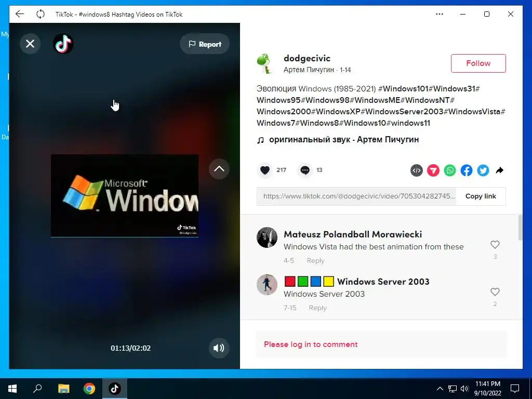Open Mateusz Polandball Morawiecki's avatar
532x399 pixels.
(267, 237)
